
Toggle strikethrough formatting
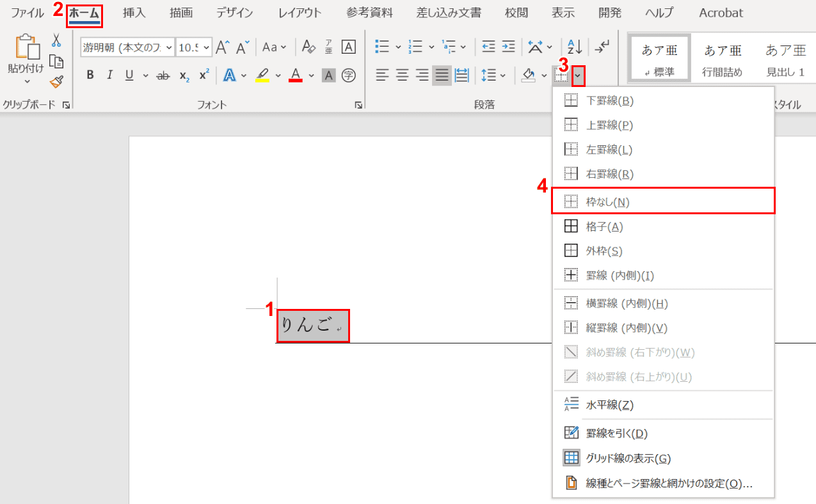tap(163, 75)
